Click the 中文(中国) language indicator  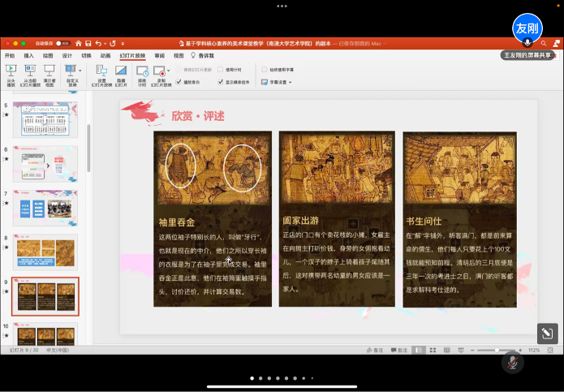coord(58,350)
